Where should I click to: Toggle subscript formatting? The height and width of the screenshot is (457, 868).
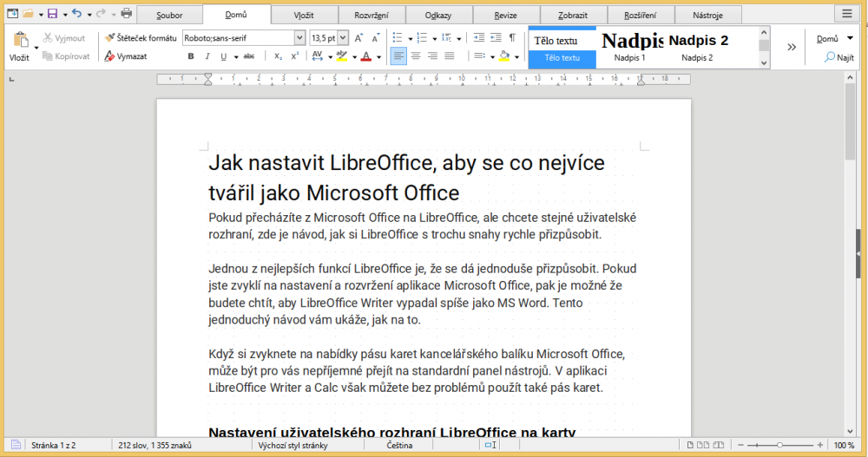point(278,55)
